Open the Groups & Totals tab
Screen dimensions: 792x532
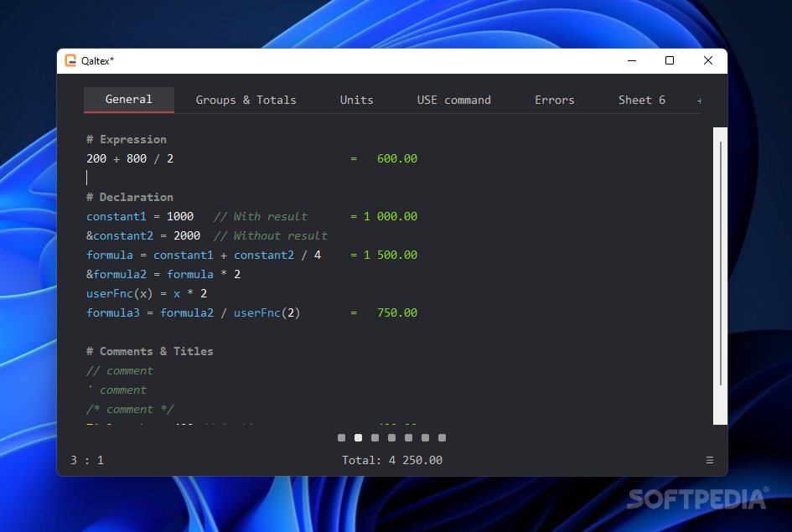[x=246, y=100]
